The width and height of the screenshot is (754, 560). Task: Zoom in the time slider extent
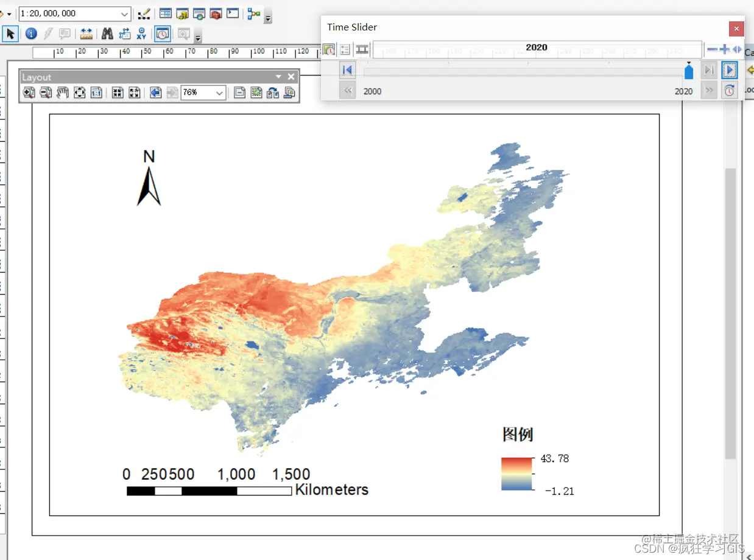[724, 49]
